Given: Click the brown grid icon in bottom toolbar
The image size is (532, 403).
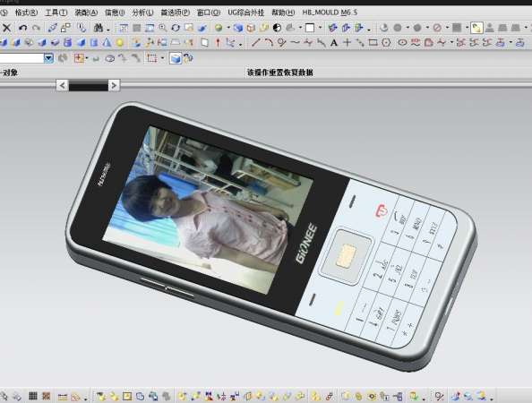Looking at the screenshot, I should pyautogui.click(x=47, y=396).
